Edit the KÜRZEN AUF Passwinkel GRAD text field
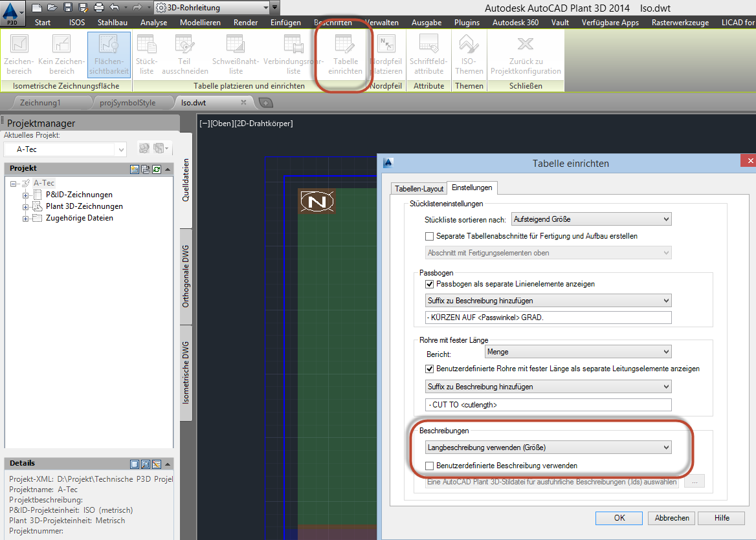This screenshot has height=540, width=756. click(548, 318)
